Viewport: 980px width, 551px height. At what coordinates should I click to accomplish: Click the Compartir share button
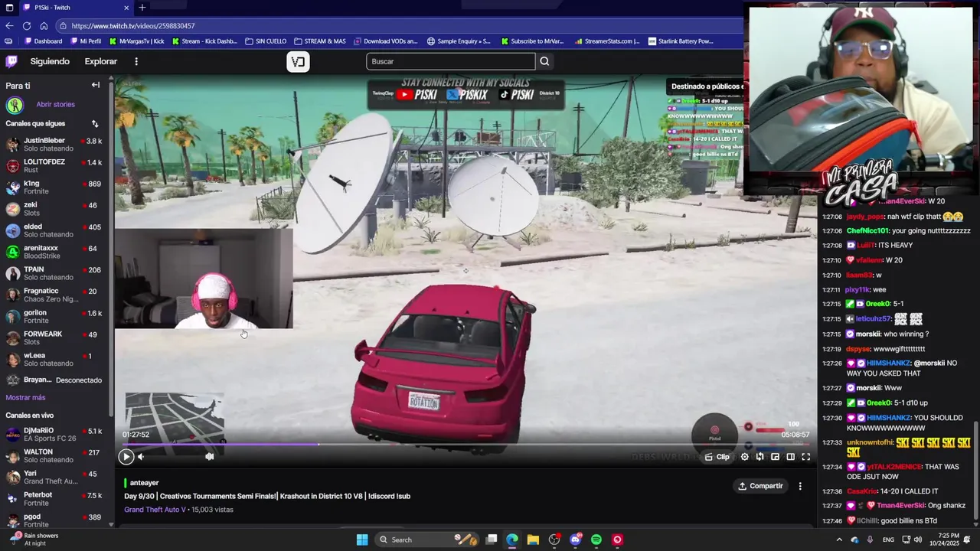(760, 486)
